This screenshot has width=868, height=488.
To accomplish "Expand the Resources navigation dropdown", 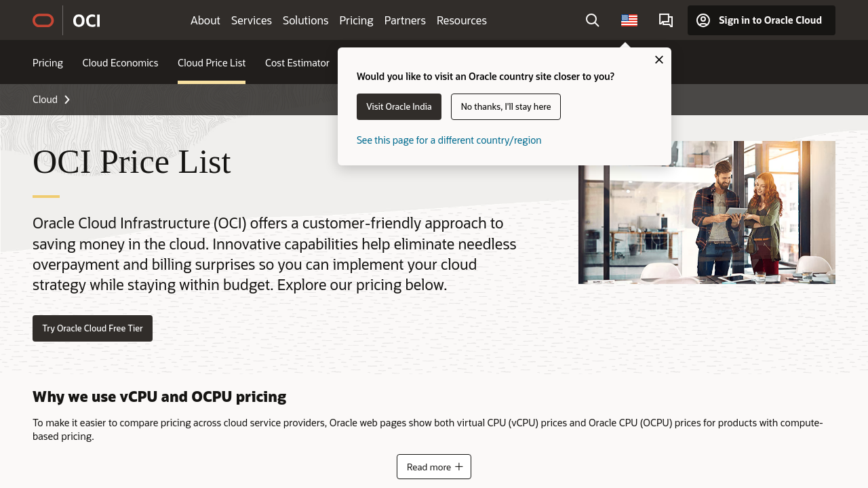I will (x=461, y=20).
